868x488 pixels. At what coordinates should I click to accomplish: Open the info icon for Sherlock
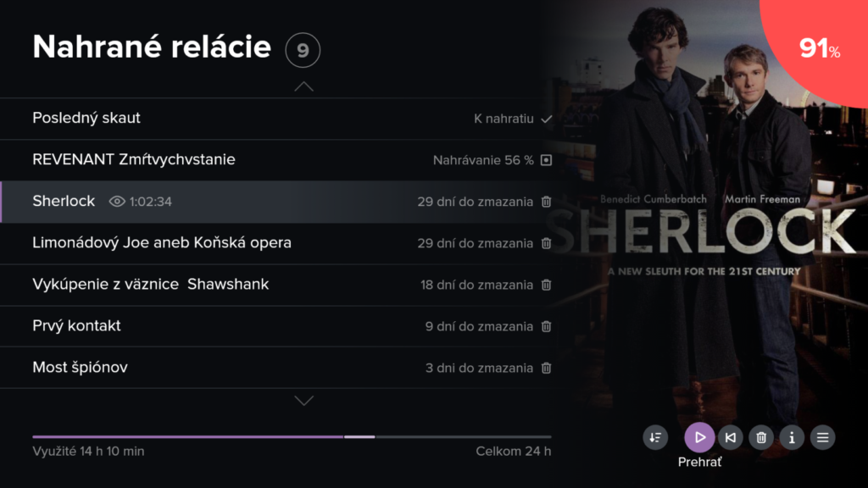click(x=792, y=437)
